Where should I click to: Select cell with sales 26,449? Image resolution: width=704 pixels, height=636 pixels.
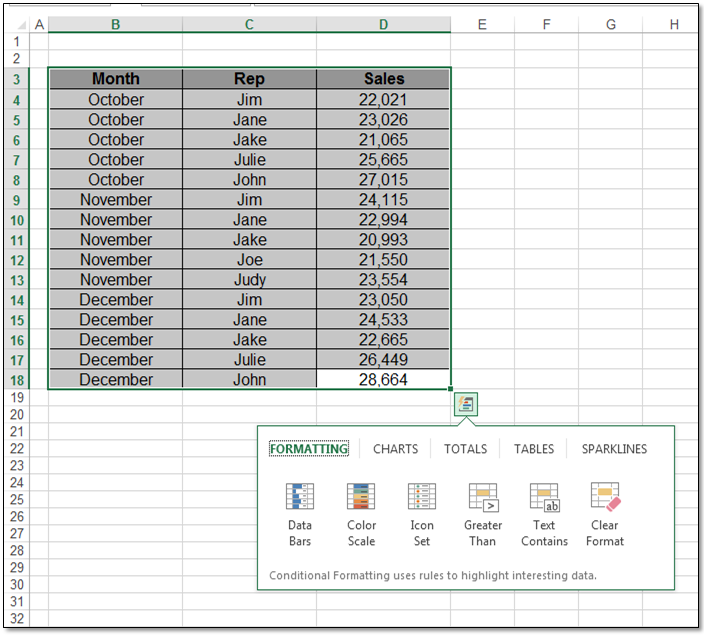[x=383, y=359]
